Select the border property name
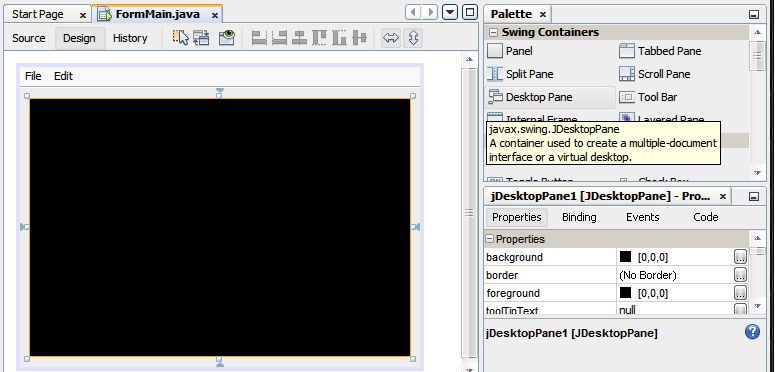Viewport: 775px width, 372px height. (502, 275)
